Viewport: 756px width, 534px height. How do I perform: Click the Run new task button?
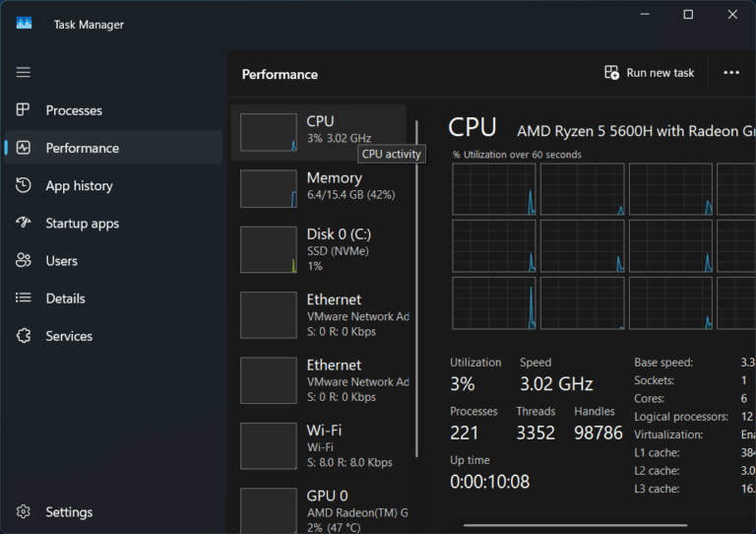[x=650, y=73]
